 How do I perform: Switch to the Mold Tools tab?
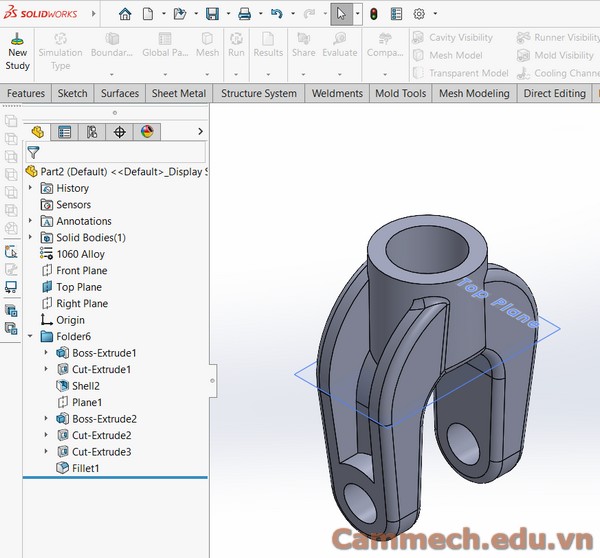pos(401,93)
